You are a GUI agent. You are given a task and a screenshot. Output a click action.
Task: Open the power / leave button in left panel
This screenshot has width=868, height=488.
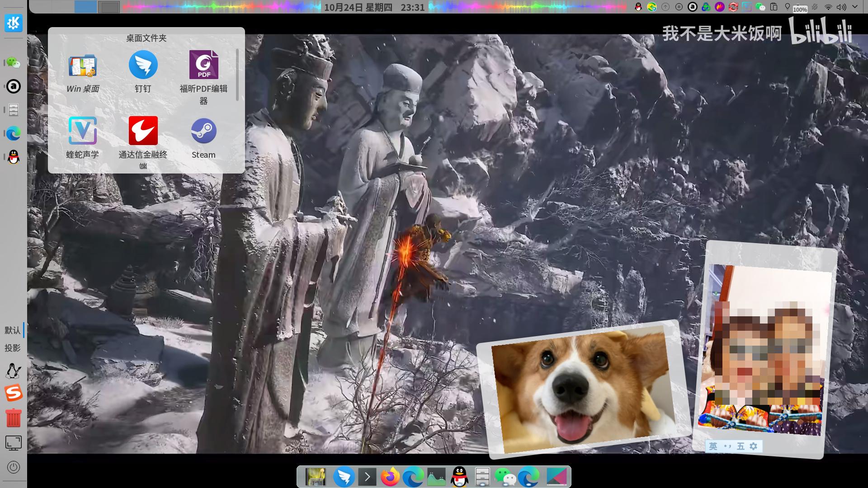point(13,467)
